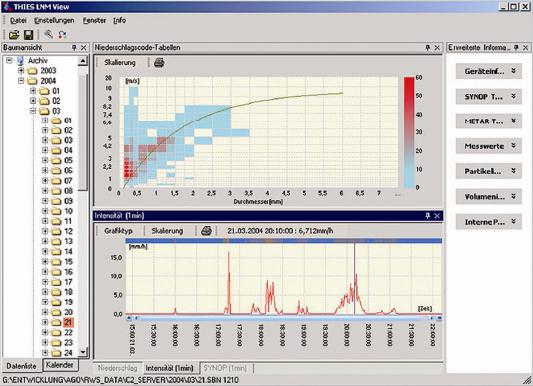533x386 pixels.
Task: Pin the Baumansicht panel
Action: point(74,48)
